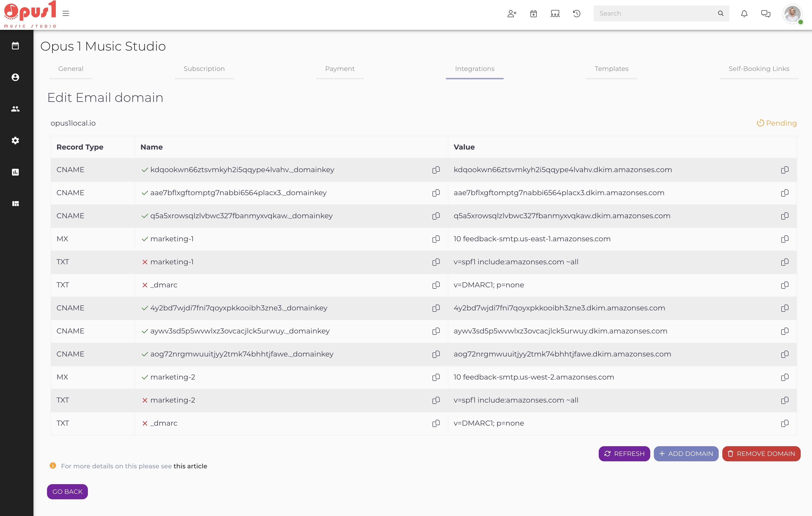
Task: Select the 'v=DMARC1; p=none' value in last row
Action: 489,423
